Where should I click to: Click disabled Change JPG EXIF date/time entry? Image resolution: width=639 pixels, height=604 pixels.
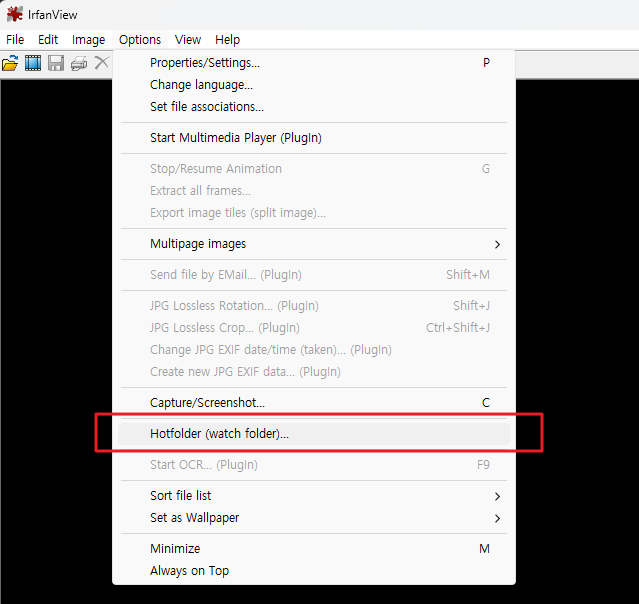pos(314,350)
